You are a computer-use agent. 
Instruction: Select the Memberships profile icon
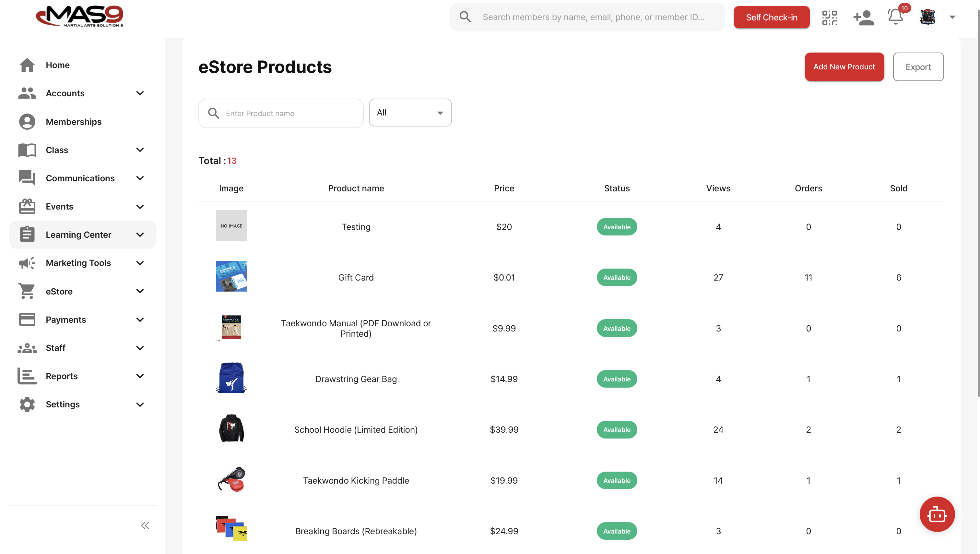tap(27, 121)
